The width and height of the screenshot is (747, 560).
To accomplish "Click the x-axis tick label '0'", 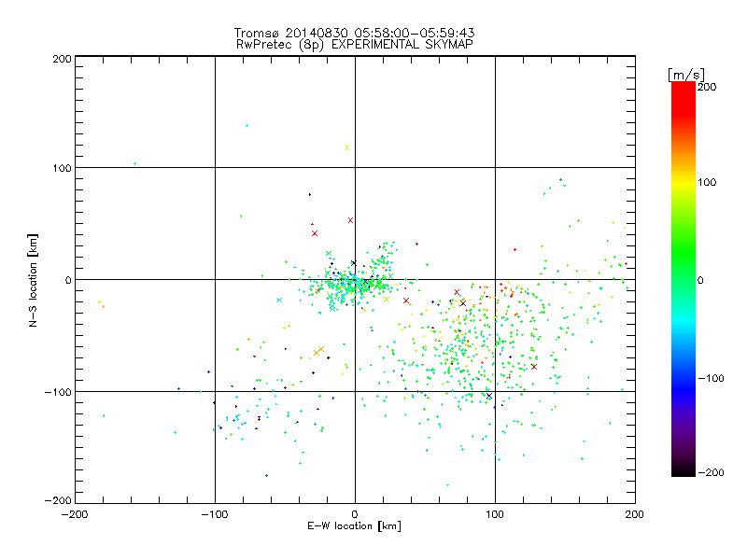I will point(355,514).
